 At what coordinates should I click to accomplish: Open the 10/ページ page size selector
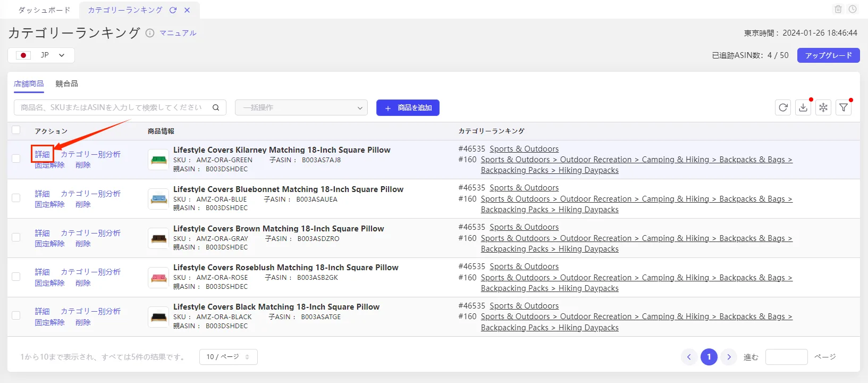tap(228, 357)
